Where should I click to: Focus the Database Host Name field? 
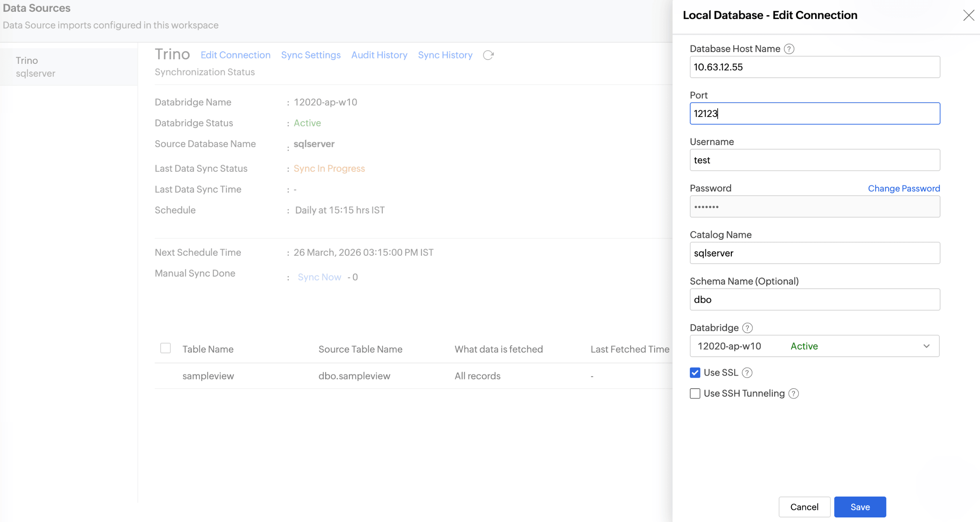click(x=814, y=67)
